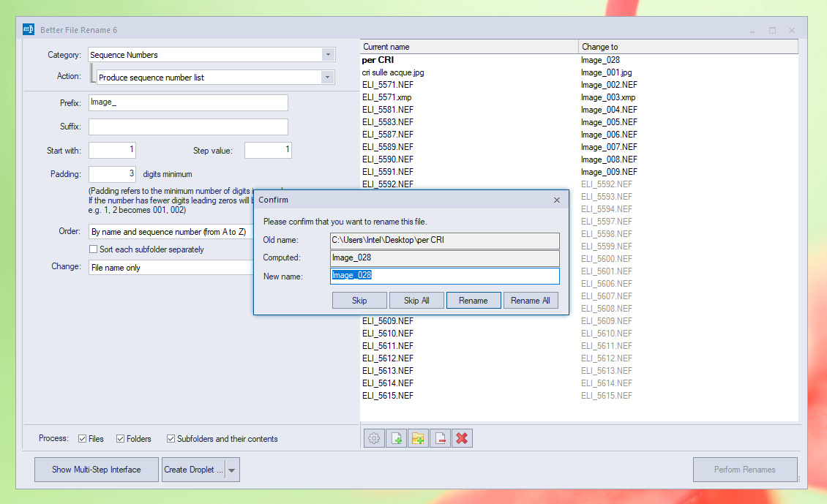This screenshot has width=827, height=504.
Task: Click the Better File Rename app icon
Action: pyautogui.click(x=29, y=30)
